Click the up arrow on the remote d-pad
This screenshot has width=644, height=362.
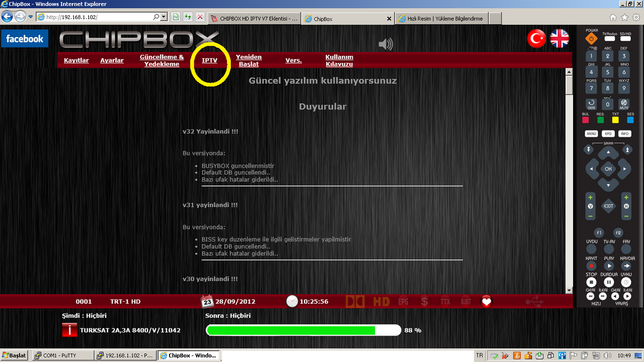pos(608,152)
